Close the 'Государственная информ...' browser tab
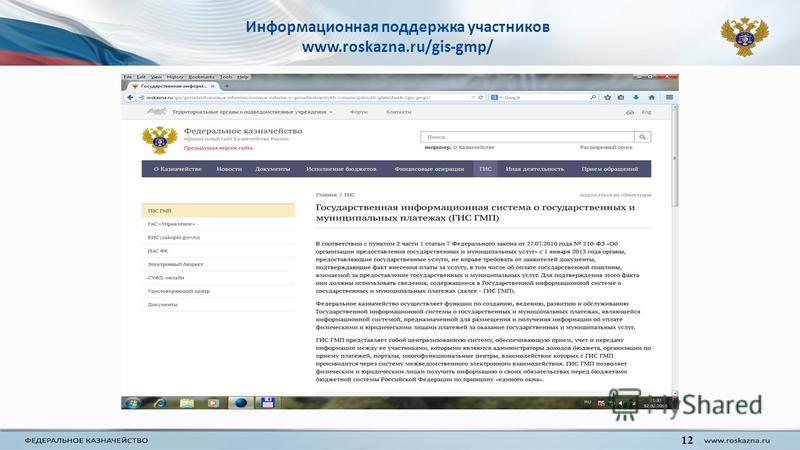 click(213, 86)
